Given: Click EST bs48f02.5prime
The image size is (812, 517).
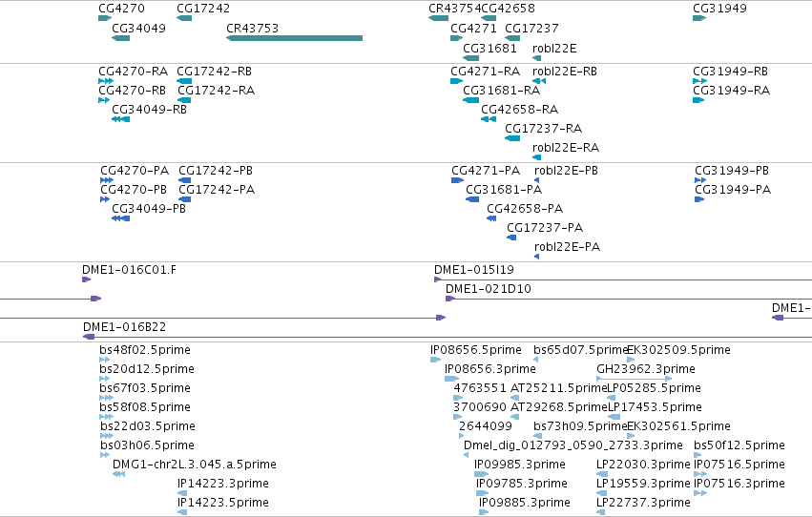Looking at the screenshot, I should pos(145,350).
